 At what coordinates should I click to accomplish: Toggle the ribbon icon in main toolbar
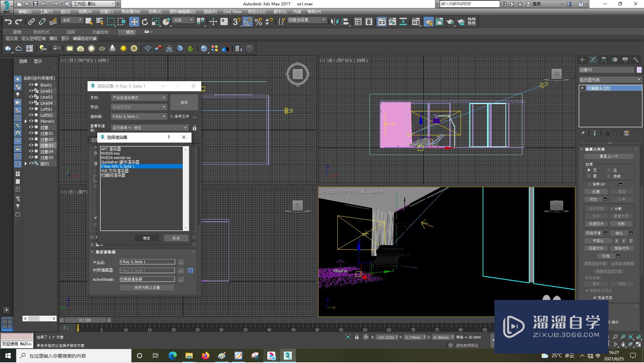pos(382,22)
